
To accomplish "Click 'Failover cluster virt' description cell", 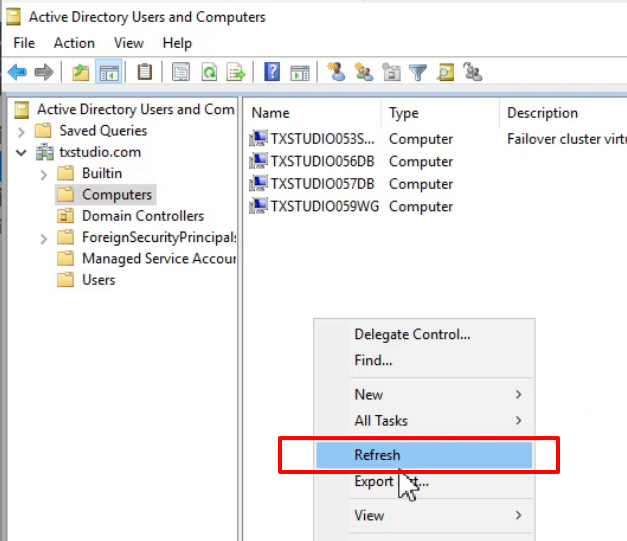I will coord(566,139).
